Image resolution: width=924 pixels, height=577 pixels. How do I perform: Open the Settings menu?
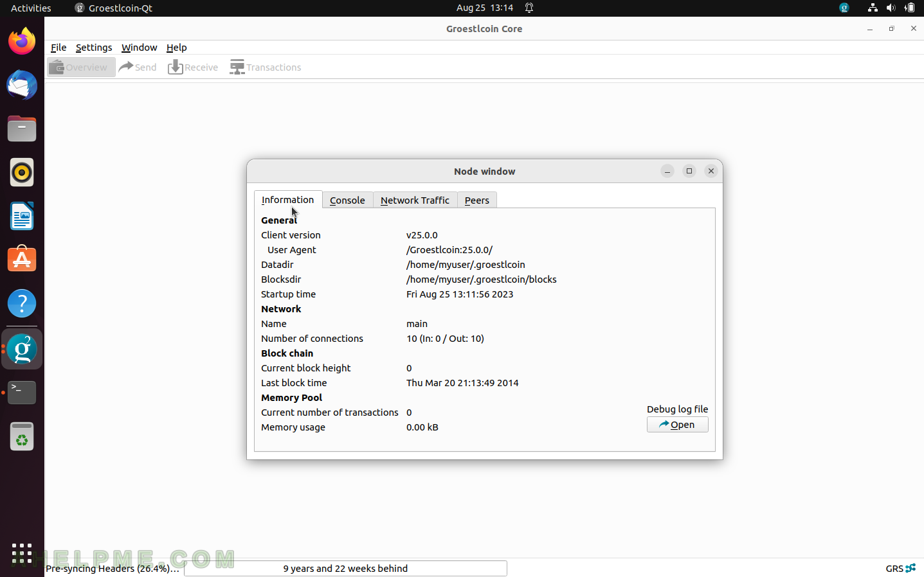94,48
